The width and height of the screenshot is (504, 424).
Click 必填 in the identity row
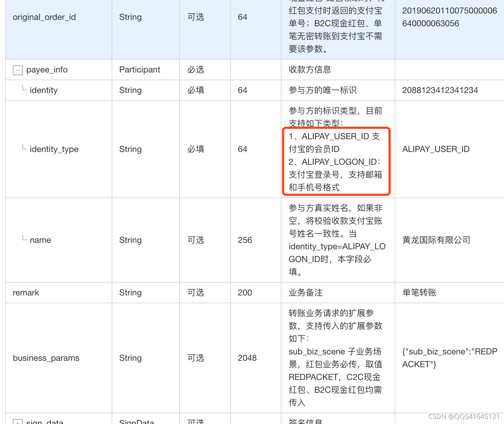coord(196,90)
